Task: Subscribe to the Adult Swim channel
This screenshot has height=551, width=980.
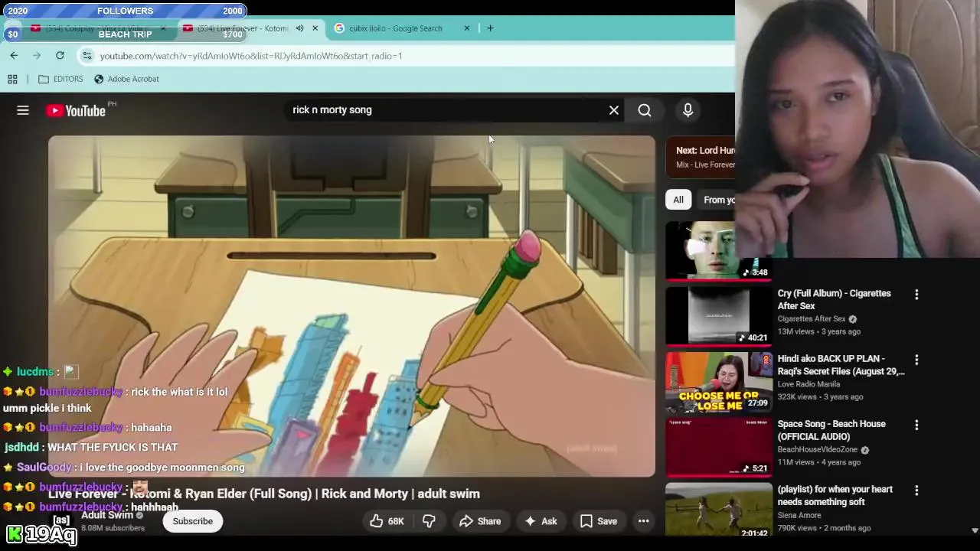Action: [192, 521]
